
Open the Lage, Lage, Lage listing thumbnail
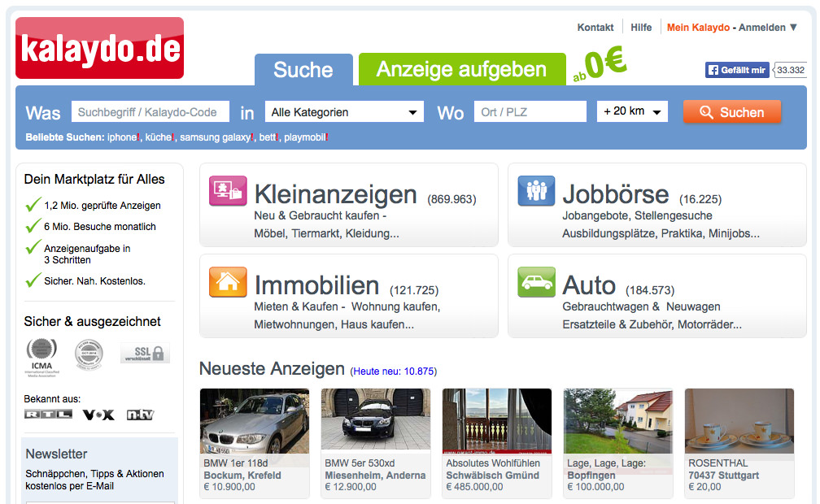click(x=618, y=421)
